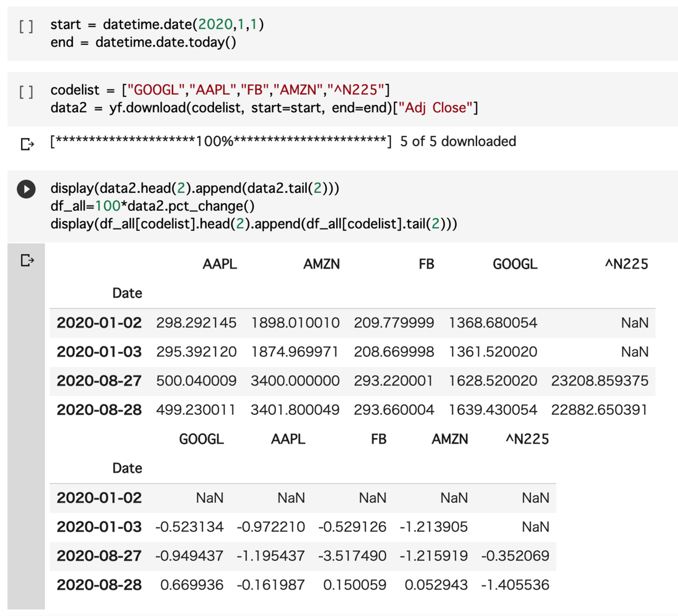Click cell value 500.040009
The width and height of the screenshot is (678, 616).
(x=196, y=381)
